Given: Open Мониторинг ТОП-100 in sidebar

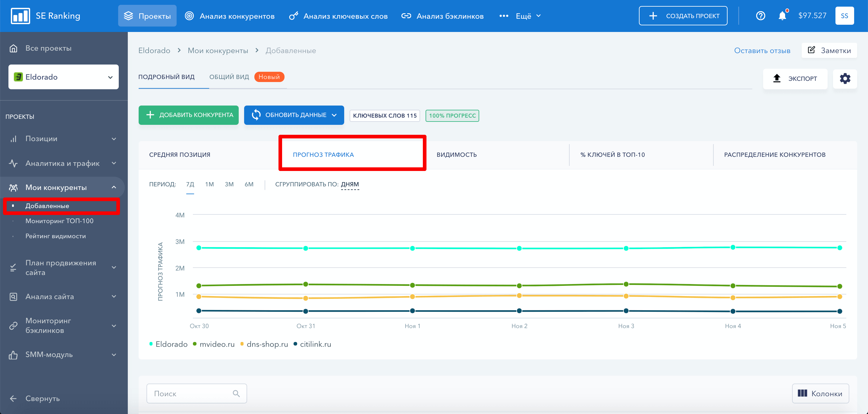Looking at the screenshot, I should click(x=59, y=221).
